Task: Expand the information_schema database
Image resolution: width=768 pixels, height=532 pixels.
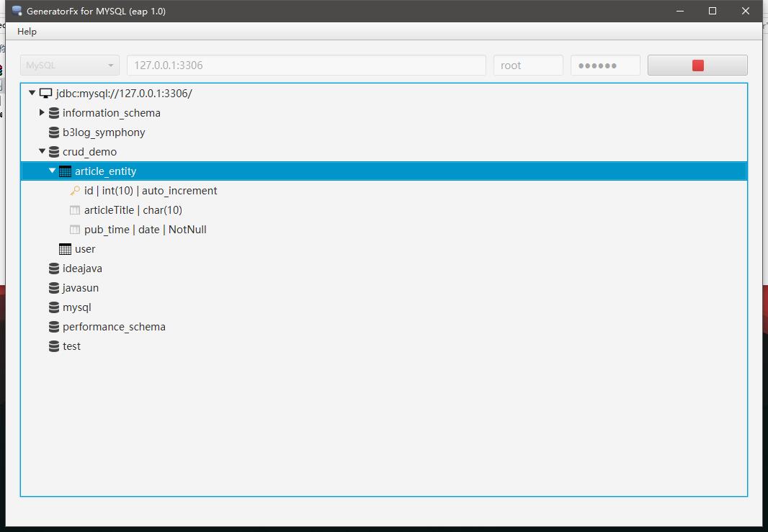Action: [x=42, y=112]
